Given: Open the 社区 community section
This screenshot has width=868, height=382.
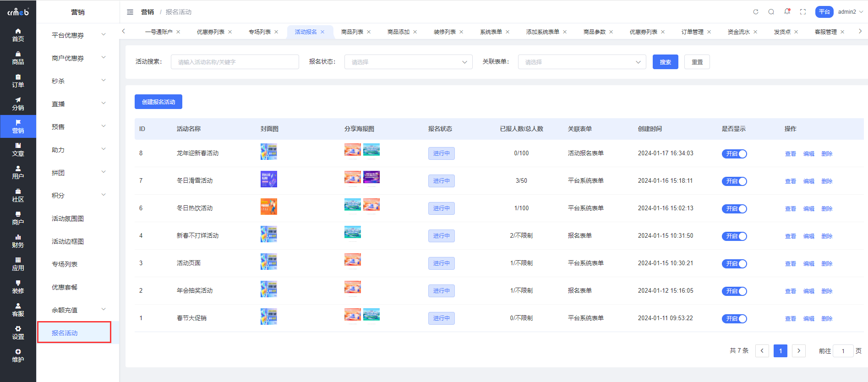Looking at the screenshot, I should coord(18,195).
